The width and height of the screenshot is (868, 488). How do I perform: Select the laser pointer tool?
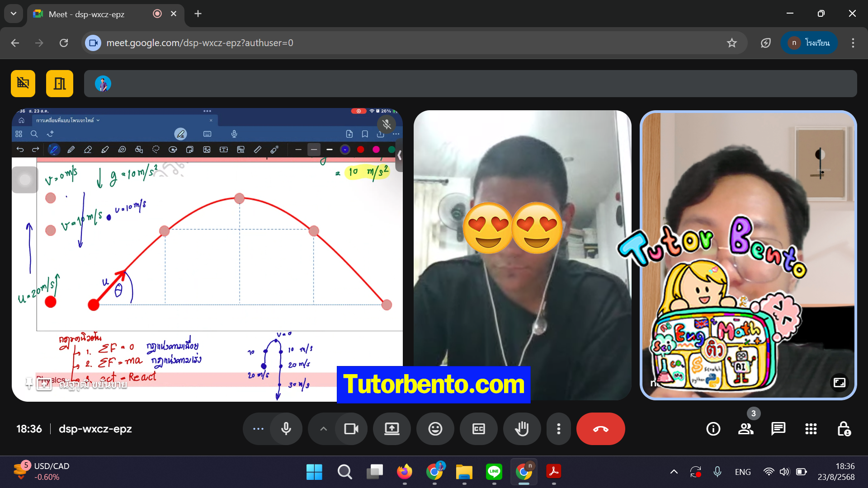pos(274,150)
